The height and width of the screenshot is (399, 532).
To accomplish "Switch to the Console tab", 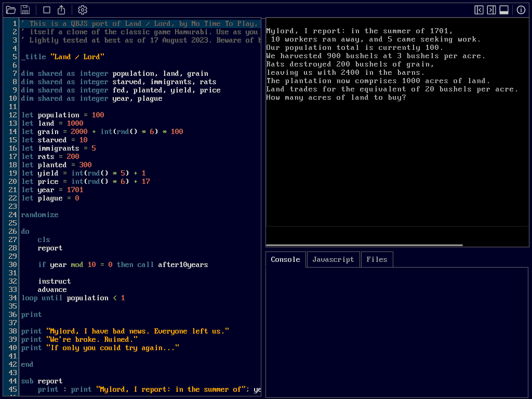I will [x=285, y=260].
